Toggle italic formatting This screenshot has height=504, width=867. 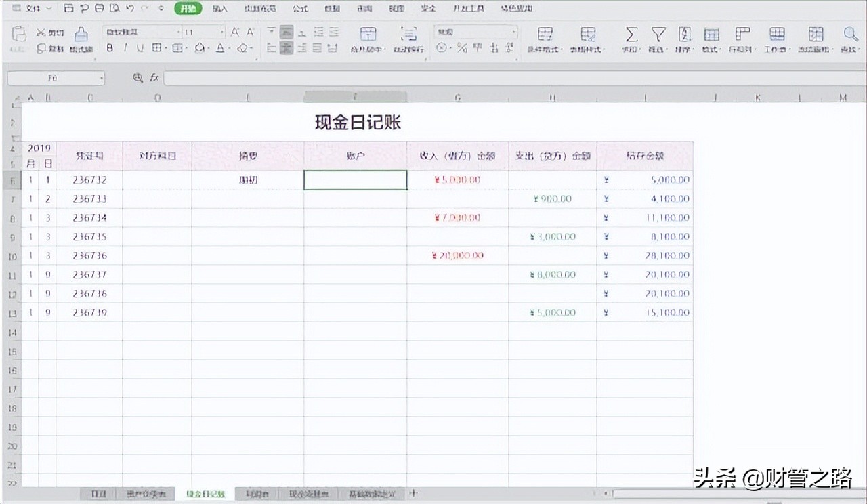[x=124, y=47]
